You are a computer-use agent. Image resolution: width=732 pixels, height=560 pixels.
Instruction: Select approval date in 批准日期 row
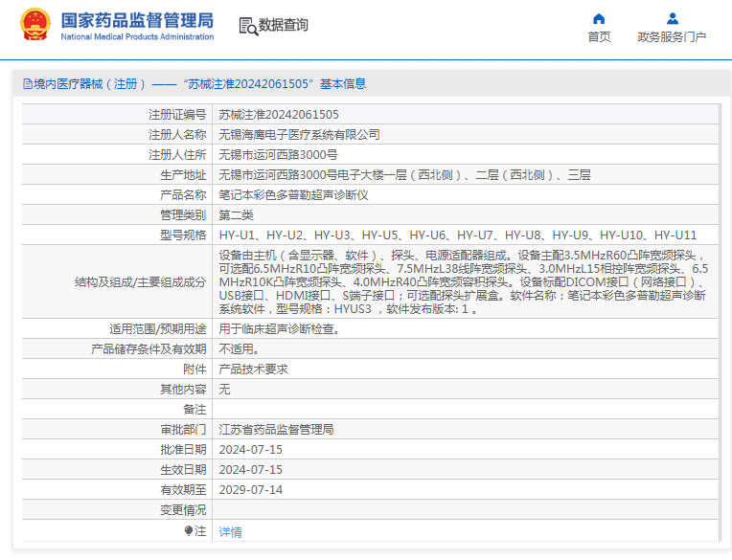pyautogui.click(x=251, y=450)
